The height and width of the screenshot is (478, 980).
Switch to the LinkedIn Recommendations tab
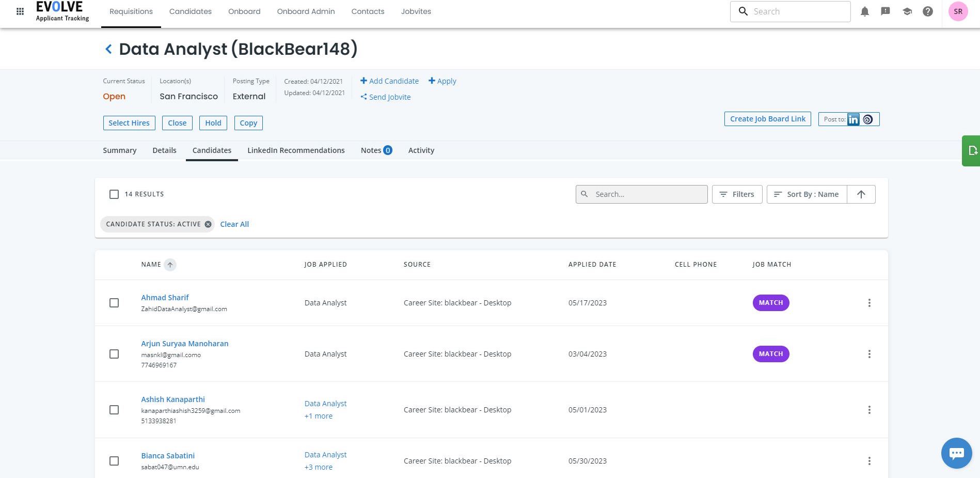coord(296,150)
